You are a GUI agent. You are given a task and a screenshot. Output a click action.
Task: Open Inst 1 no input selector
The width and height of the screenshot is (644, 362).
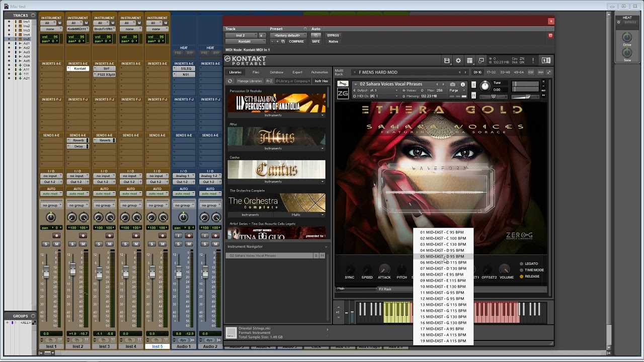point(51,176)
